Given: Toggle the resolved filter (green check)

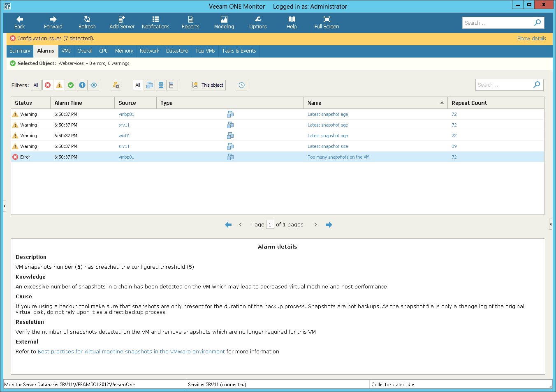Looking at the screenshot, I should tap(71, 85).
